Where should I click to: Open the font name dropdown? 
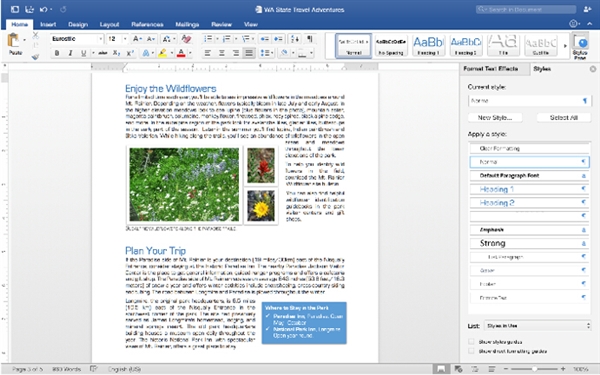[101, 39]
